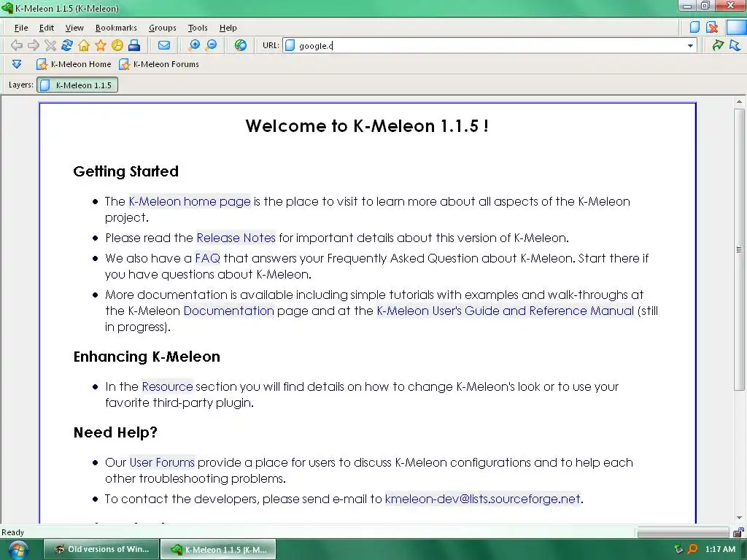The width and height of the screenshot is (747, 560).
Task: Open the User Forums link
Action: coord(162,462)
